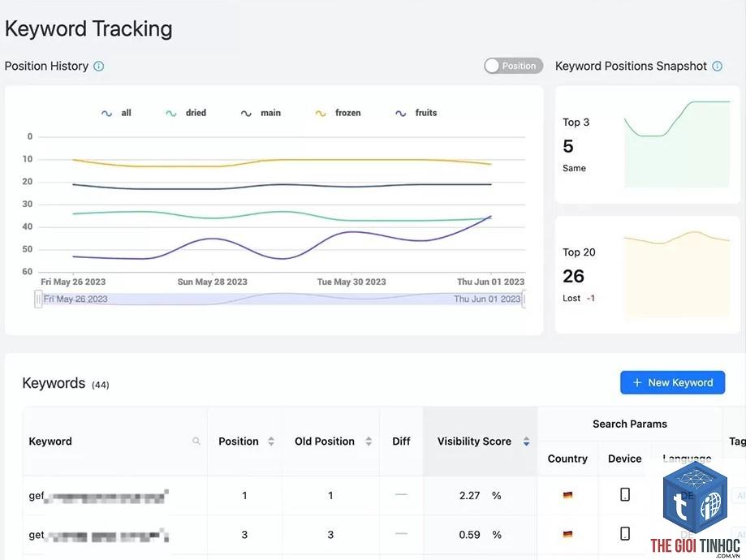This screenshot has width=746, height=560.
Task: Click the Search Params header
Action: pyautogui.click(x=630, y=424)
